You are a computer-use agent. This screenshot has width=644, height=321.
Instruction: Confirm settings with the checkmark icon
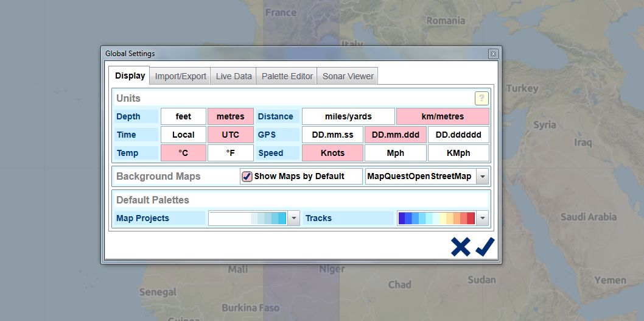click(485, 247)
